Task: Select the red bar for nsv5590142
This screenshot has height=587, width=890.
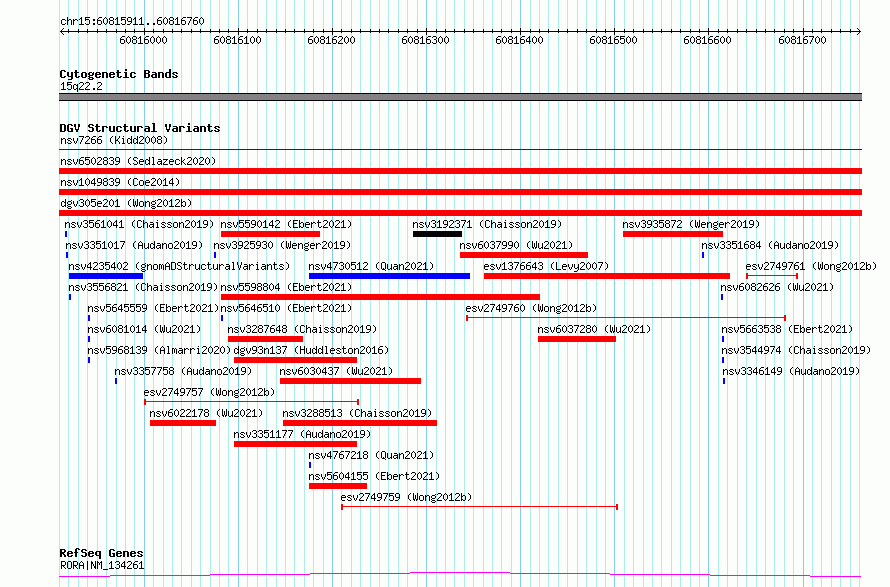Action: coord(270,234)
